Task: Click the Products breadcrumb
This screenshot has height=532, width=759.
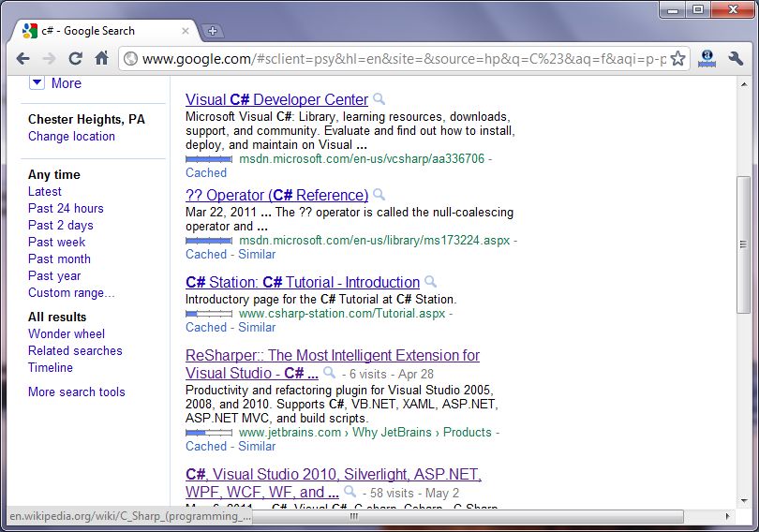Action: 468,433
